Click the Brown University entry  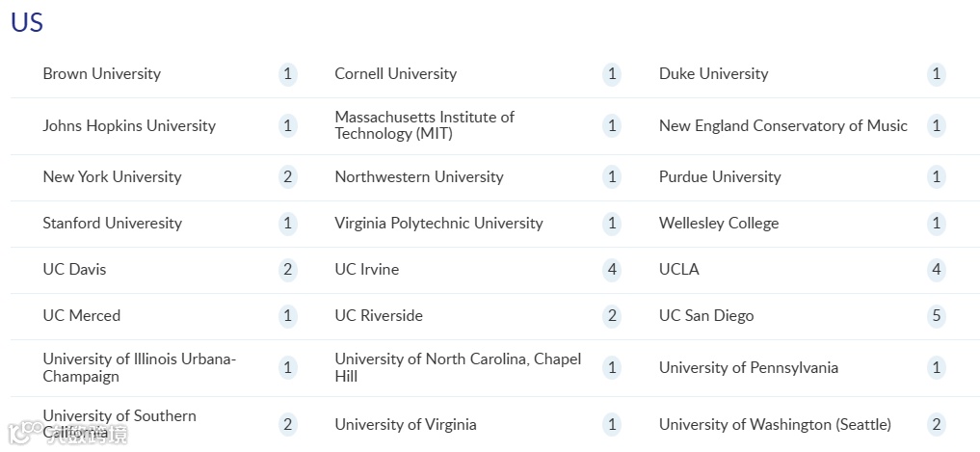pyautogui.click(x=102, y=74)
